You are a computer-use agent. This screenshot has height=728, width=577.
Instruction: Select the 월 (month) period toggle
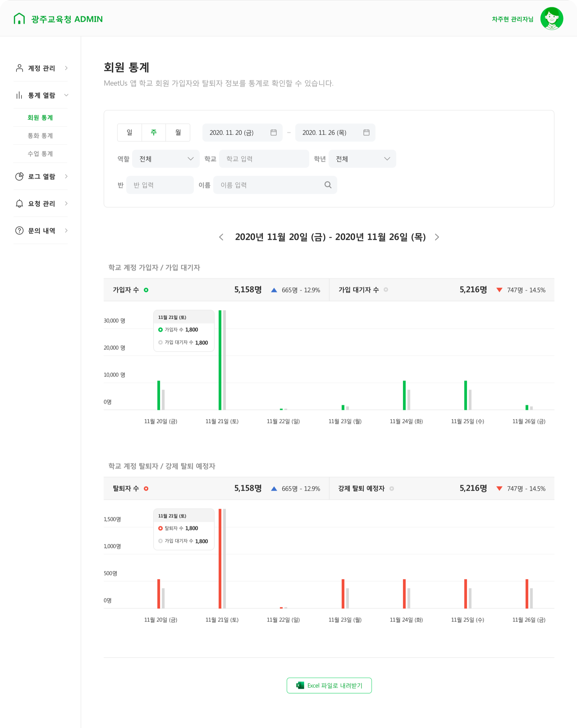(x=178, y=133)
